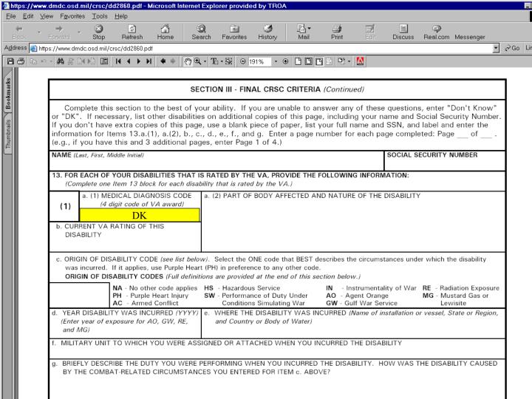Jump to the last page of the PDF

coord(149,61)
